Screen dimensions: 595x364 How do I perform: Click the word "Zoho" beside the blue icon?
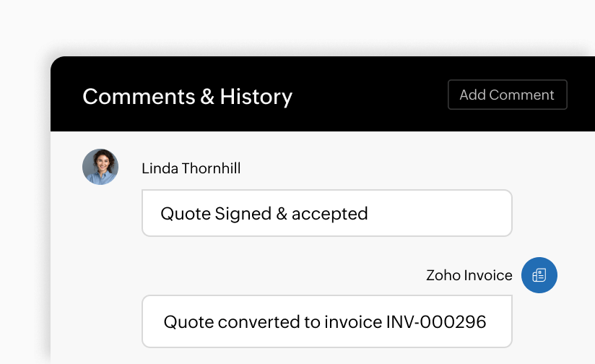[x=443, y=275]
